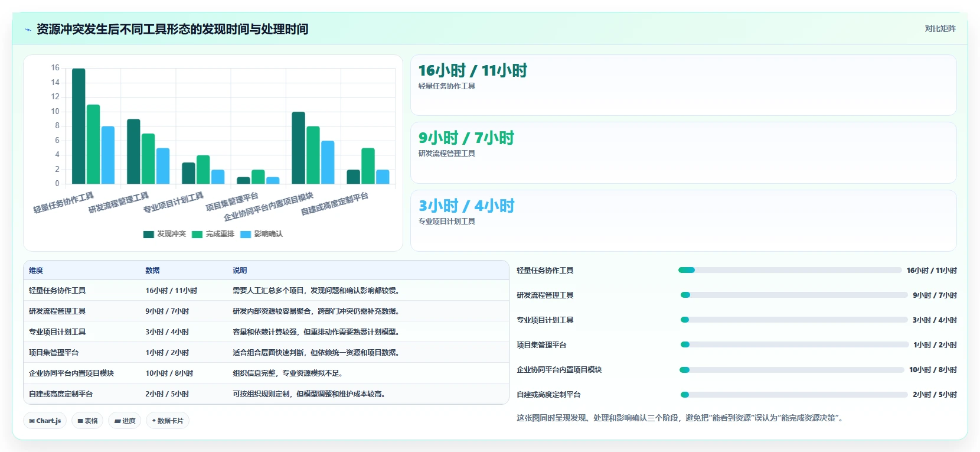
Task: Click the progress bar for 企业协同平台内置项目模块
Action: coord(792,370)
